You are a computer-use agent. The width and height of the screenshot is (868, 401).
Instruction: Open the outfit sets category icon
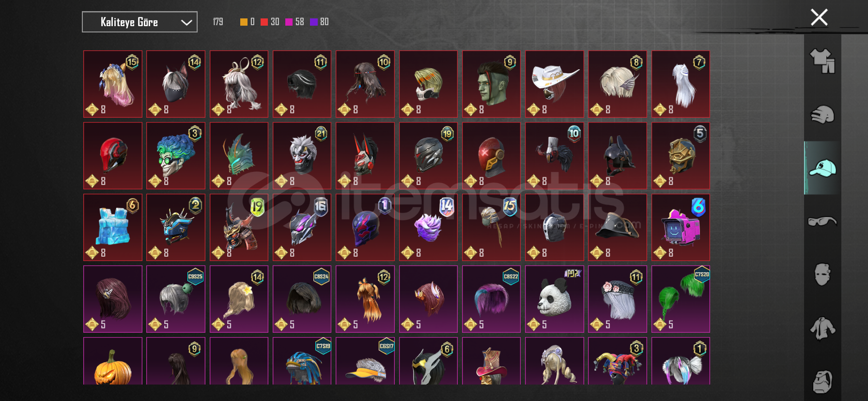pyautogui.click(x=822, y=61)
